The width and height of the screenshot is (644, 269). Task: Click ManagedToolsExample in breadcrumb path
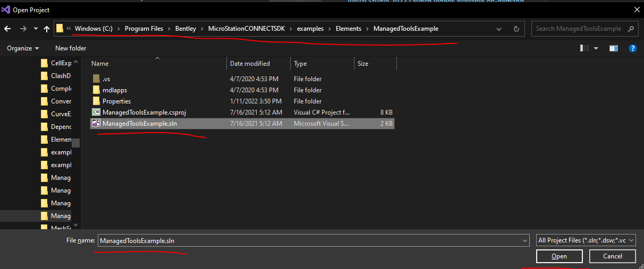coord(406,29)
